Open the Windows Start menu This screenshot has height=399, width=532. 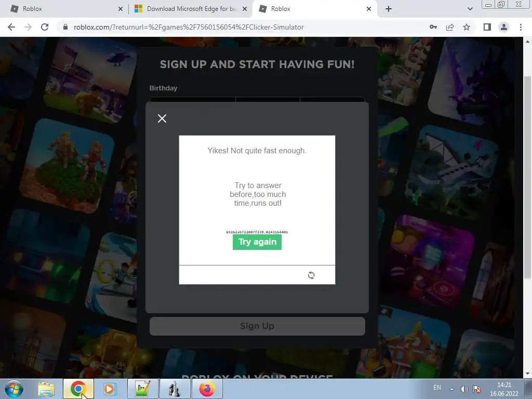coord(14,389)
